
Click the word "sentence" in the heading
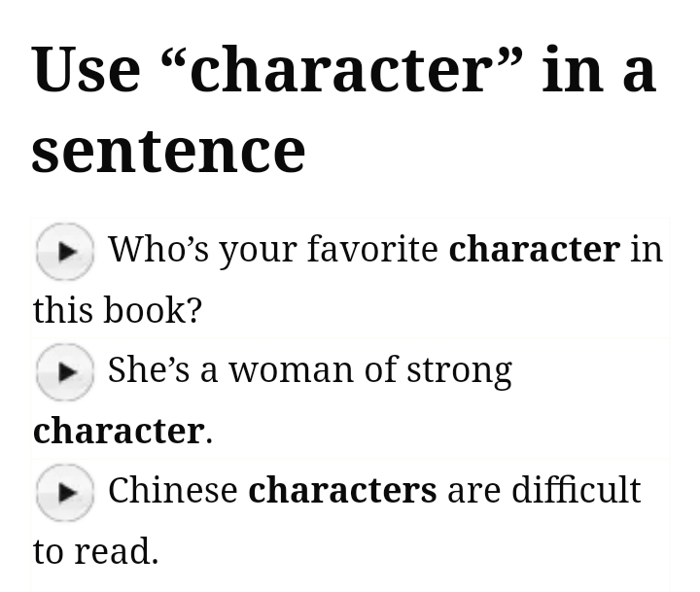[x=168, y=151]
